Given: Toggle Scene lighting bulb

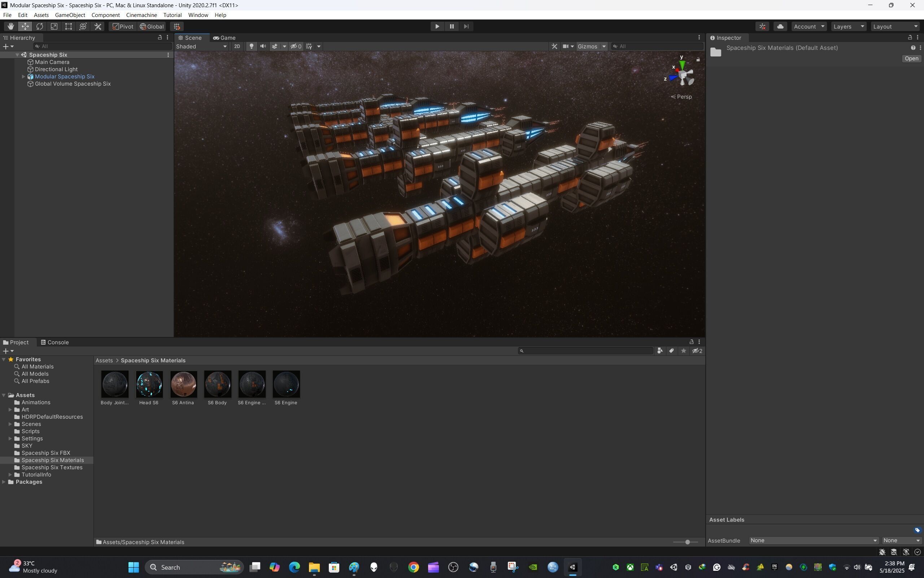Looking at the screenshot, I should pos(251,46).
